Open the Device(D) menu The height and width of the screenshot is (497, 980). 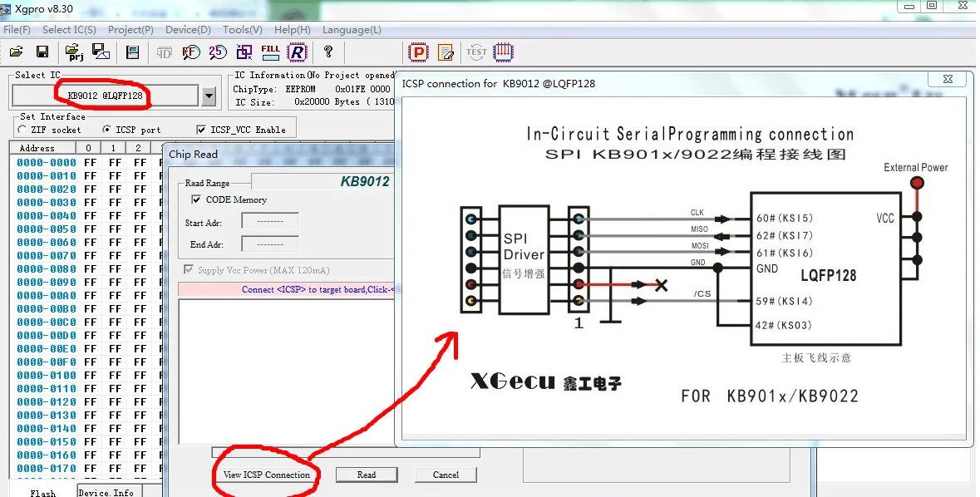point(188,30)
